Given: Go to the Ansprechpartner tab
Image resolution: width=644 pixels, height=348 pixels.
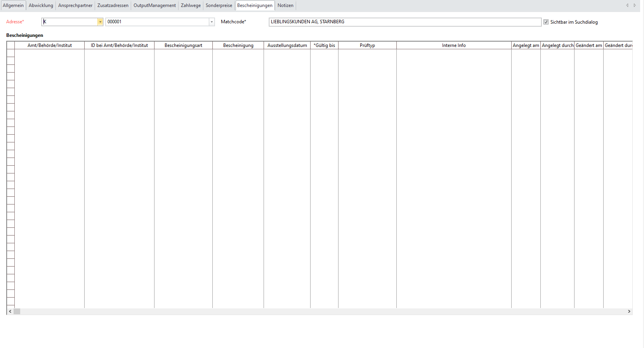Looking at the screenshot, I should coord(75,5).
